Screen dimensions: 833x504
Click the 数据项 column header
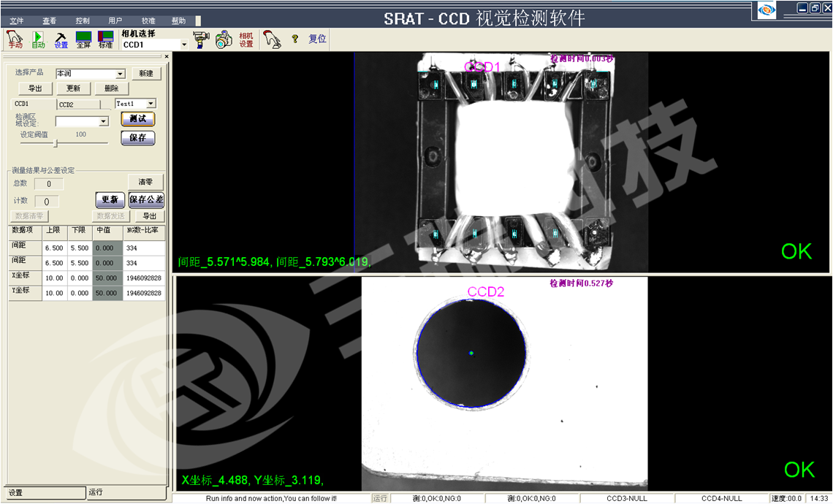pos(26,231)
